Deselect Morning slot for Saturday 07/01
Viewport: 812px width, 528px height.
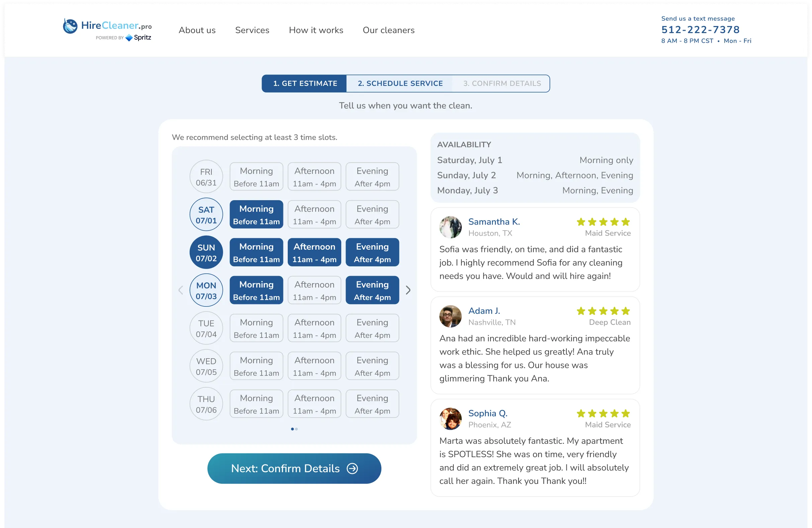click(x=256, y=214)
